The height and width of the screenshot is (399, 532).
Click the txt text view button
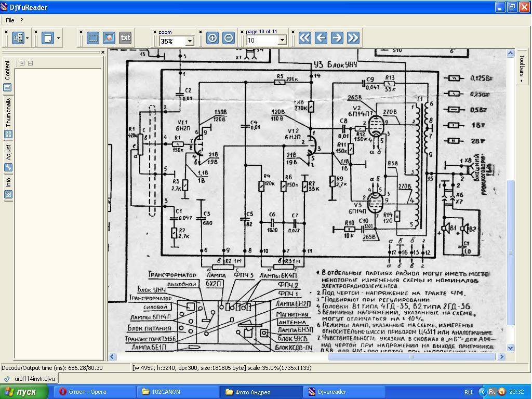point(125,38)
